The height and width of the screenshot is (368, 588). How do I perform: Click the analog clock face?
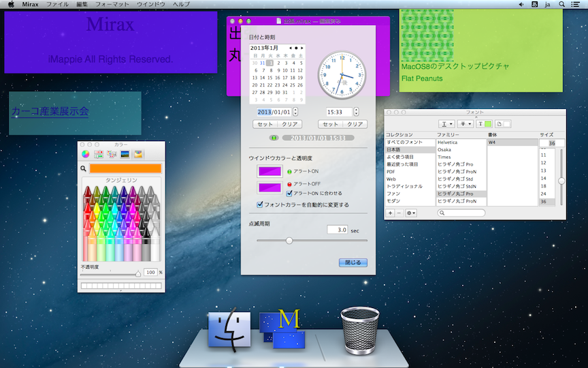(342, 75)
